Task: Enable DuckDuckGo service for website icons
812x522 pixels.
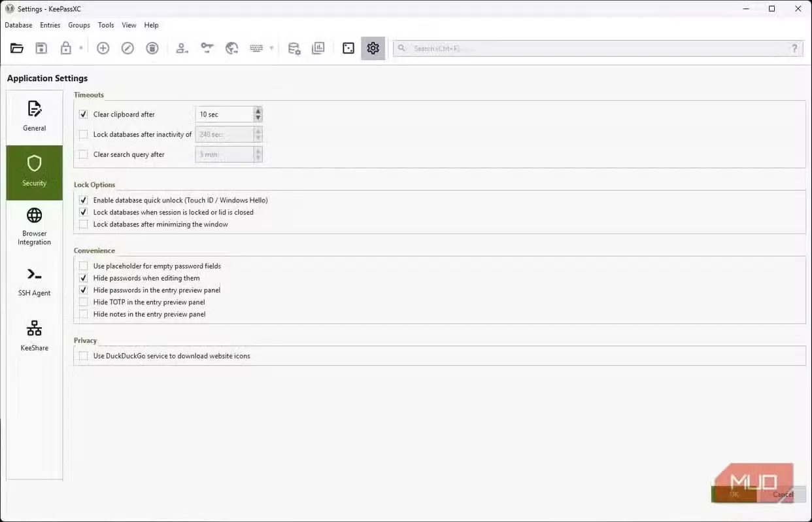Action: pyautogui.click(x=83, y=356)
